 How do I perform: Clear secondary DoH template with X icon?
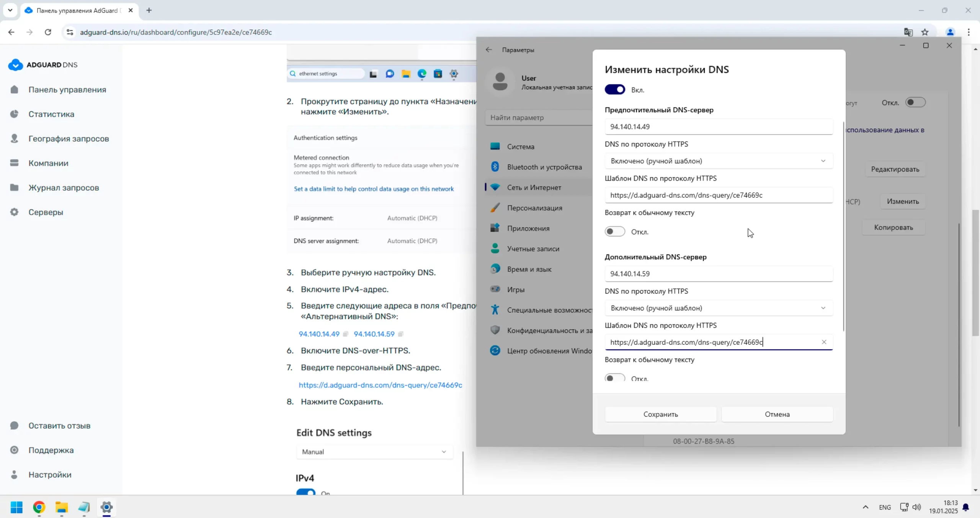coord(824,342)
